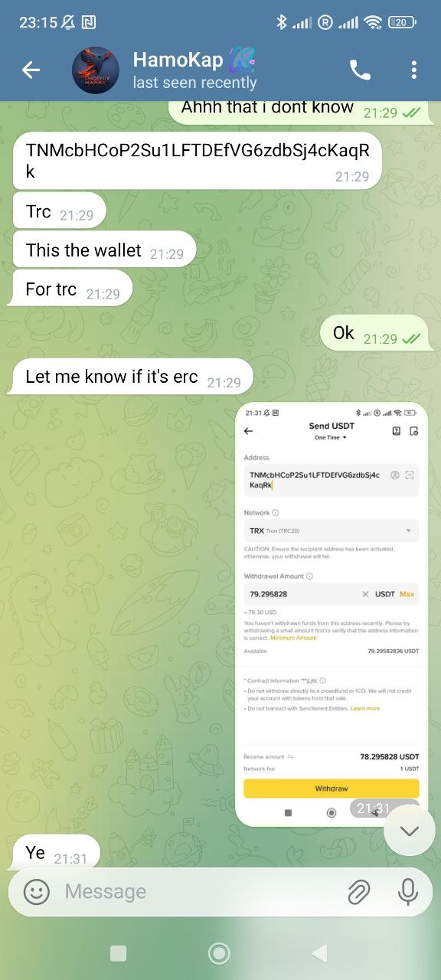Image resolution: width=441 pixels, height=980 pixels.
Task: Tap the paperclip attachment icon
Action: [x=358, y=892]
